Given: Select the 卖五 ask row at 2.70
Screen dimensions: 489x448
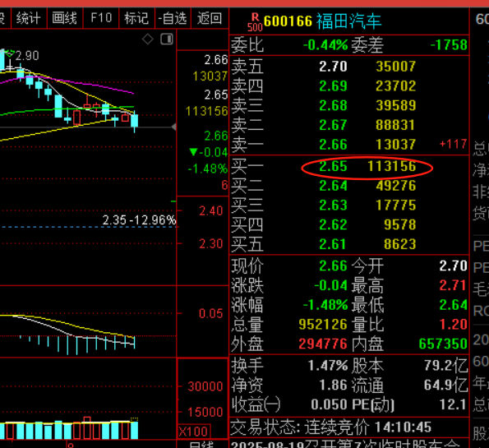Looking at the screenshot, I should tap(349, 67).
